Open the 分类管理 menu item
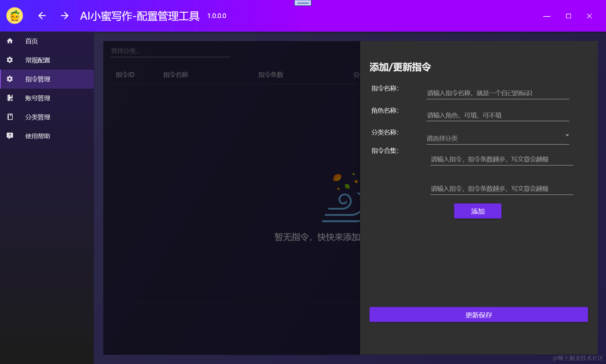606x364 pixels. click(47, 117)
